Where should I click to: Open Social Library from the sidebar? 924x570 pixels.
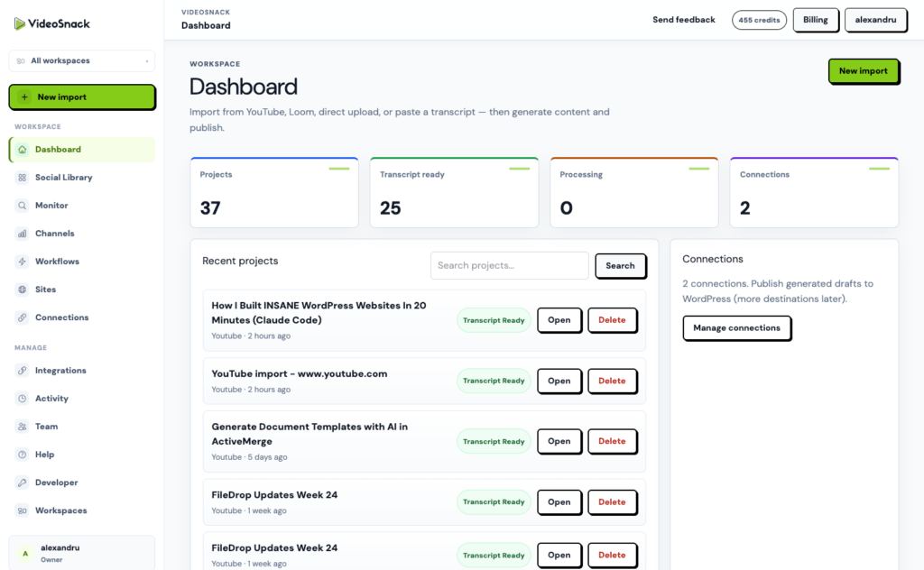[x=82, y=178]
